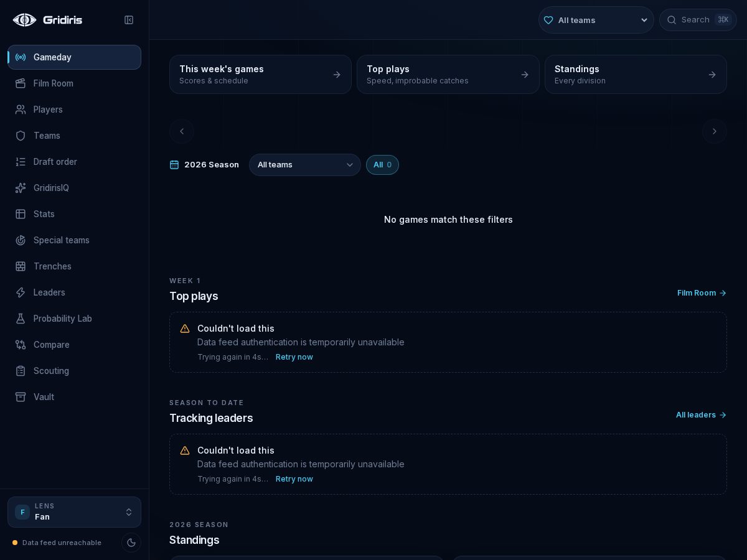Viewport: 747px width, 560px height.
Task: Click the No games match these filters message
Action: 448,220
